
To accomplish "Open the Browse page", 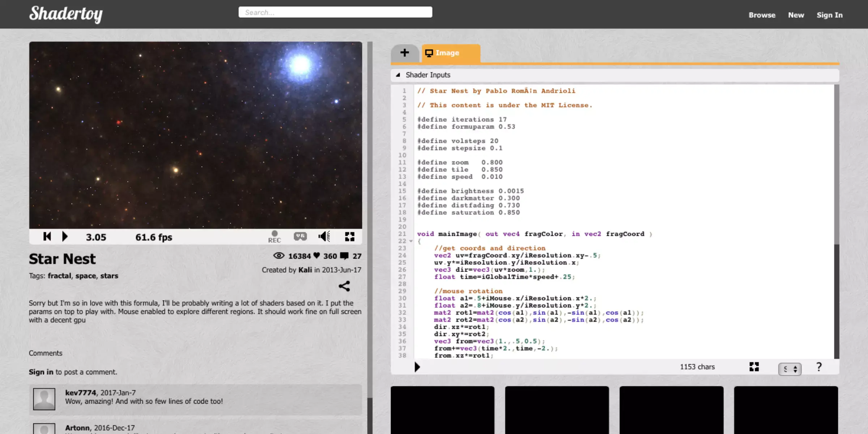I will (762, 15).
